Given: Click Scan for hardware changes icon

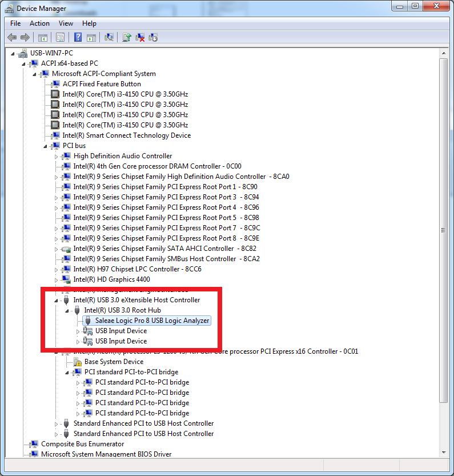Looking at the screenshot, I should coord(109,37).
